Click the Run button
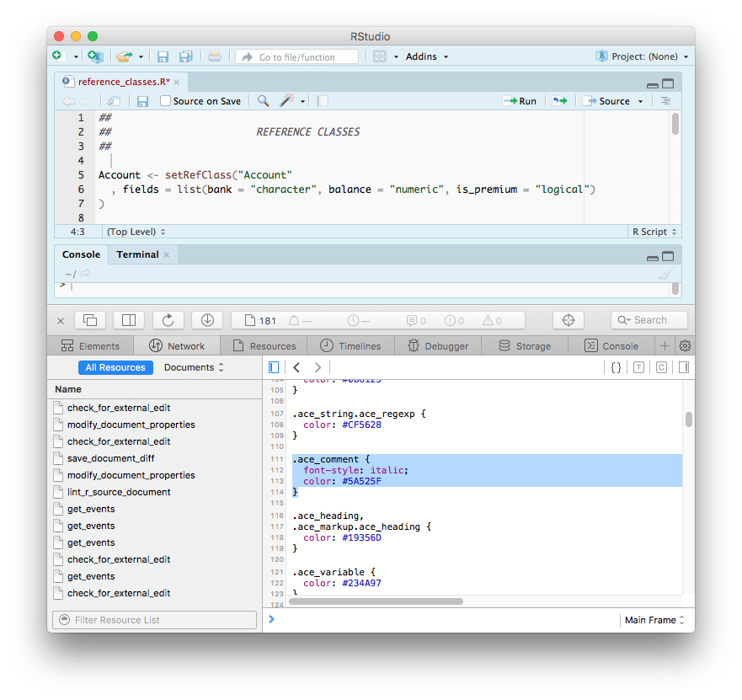The image size is (742, 700). (520, 101)
